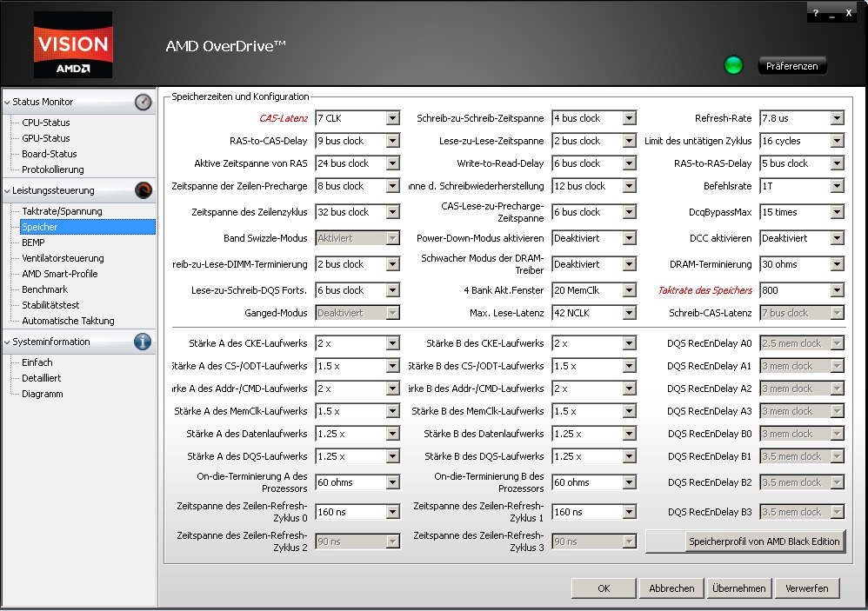The width and height of the screenshot is (868, 611).
Task: Go to Taktrate/Spannung page
Action: pyautogui.click(x=62, y=211)
